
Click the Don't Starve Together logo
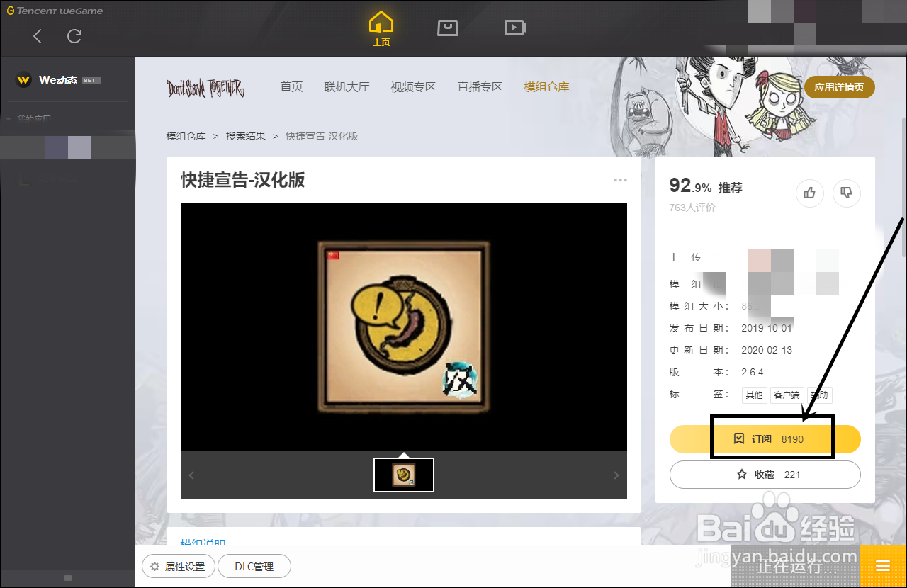205,88
